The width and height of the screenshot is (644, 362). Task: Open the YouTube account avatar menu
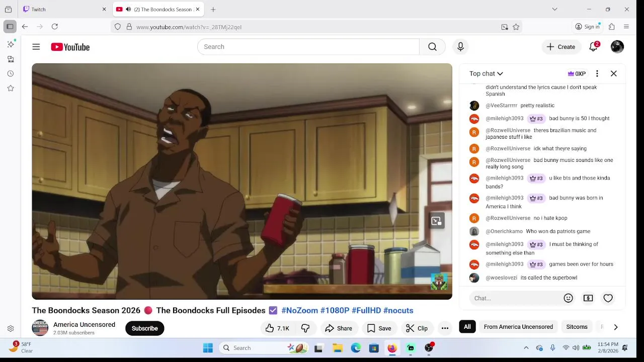617,47
